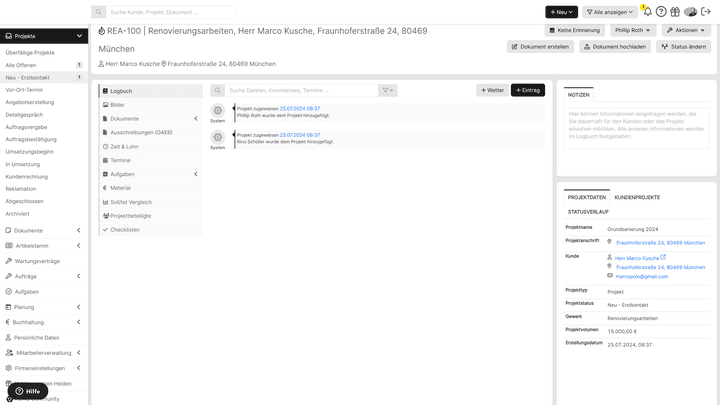Switch to the Kundenprojekte tab
720x405 pixels.
tap(637, 197)
